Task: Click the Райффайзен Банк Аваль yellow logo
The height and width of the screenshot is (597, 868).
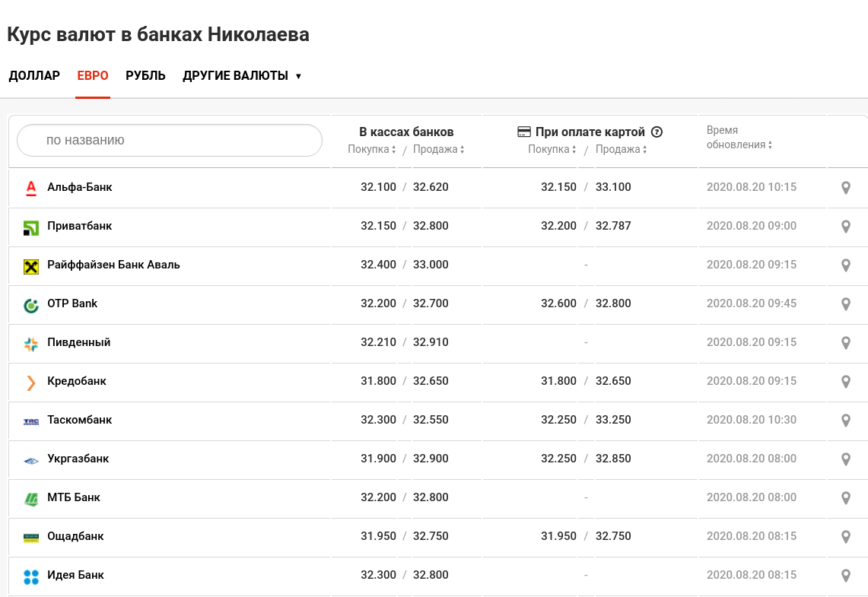Action: pos(31,267)
